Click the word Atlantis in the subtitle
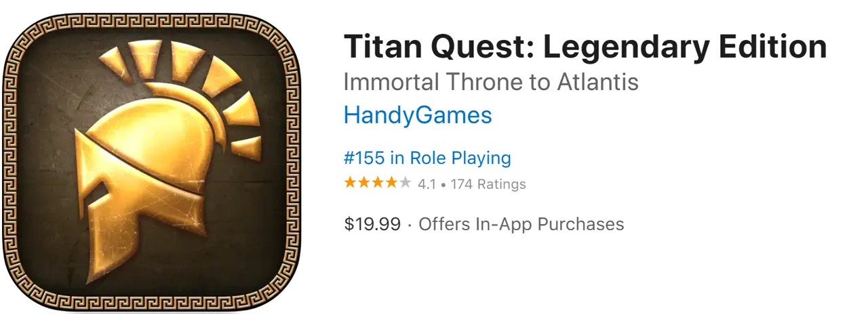868x323 pixels. tap(598, 82)
